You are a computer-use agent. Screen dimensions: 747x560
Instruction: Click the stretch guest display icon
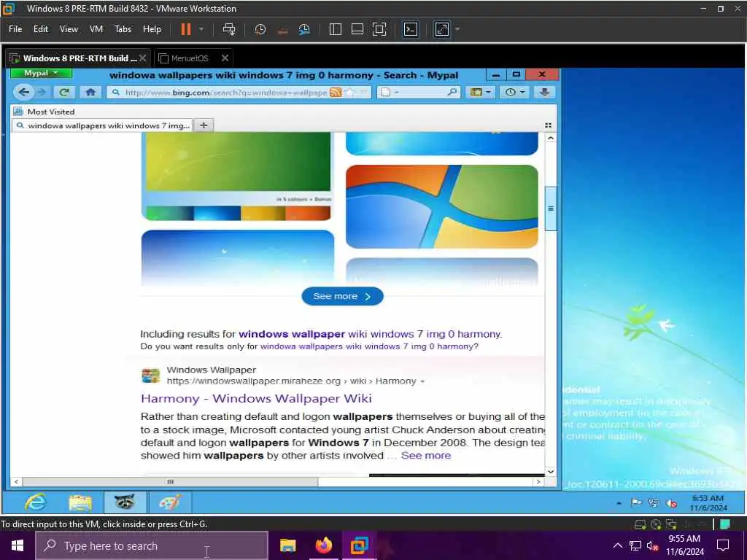441,29
